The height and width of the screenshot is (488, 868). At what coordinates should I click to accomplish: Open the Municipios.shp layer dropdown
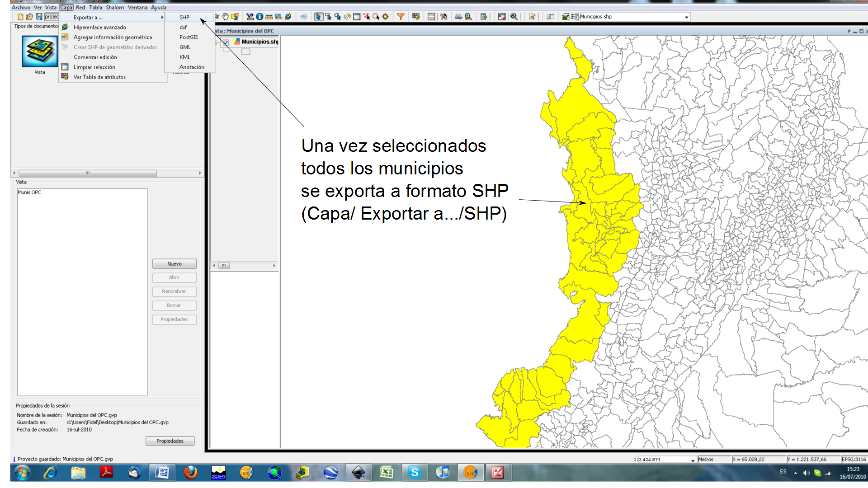[x=686, y=17]
